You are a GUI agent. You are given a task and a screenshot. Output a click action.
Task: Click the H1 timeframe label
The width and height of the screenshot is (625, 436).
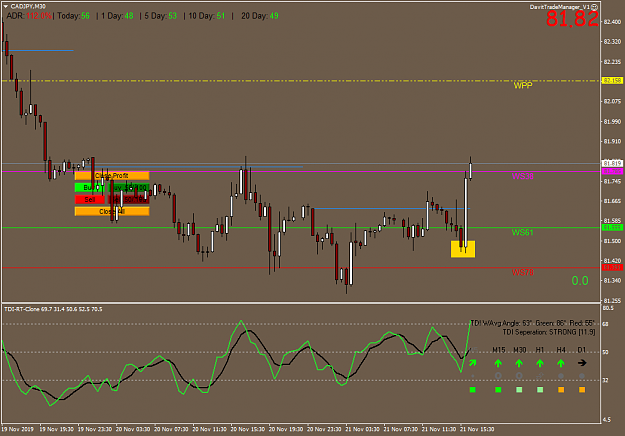point(540,350)
